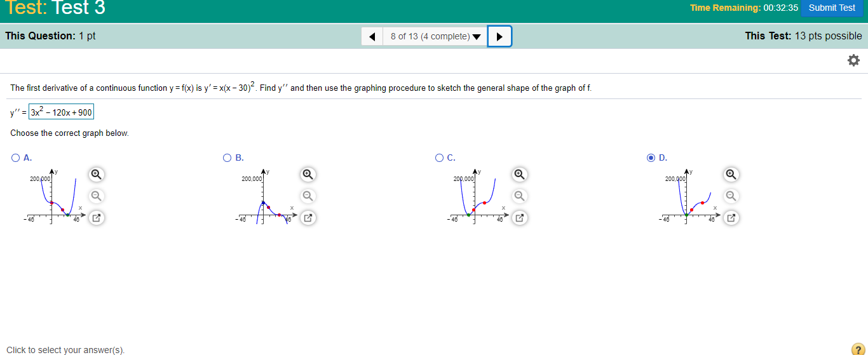Viewport: 868px width, 355px height.
Task: Click the y'' answer input box
Action: click(x=62, y=113)
